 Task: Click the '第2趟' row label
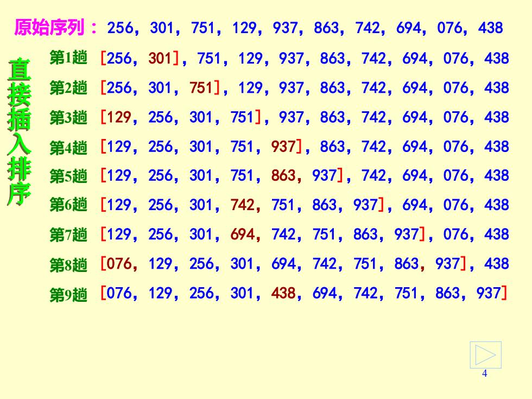click(68, 87)
